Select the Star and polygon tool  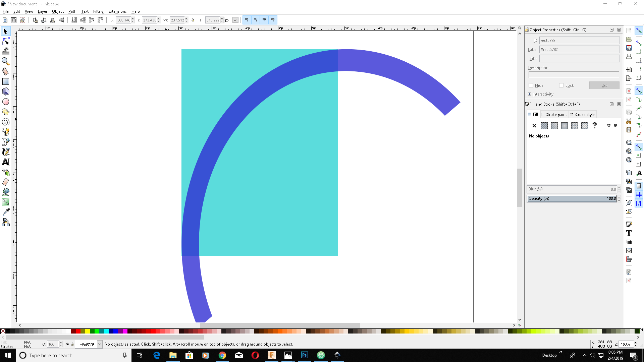point(5,112)
